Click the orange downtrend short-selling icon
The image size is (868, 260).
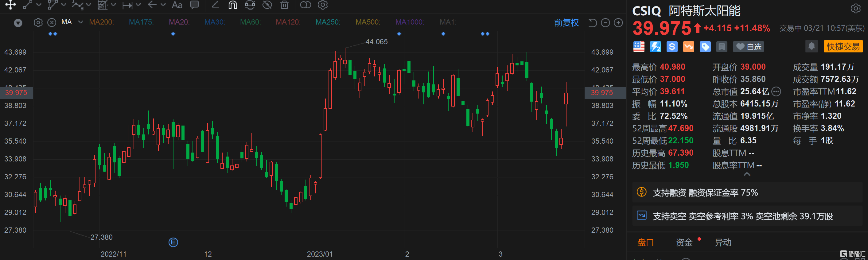tap(688, 47)
